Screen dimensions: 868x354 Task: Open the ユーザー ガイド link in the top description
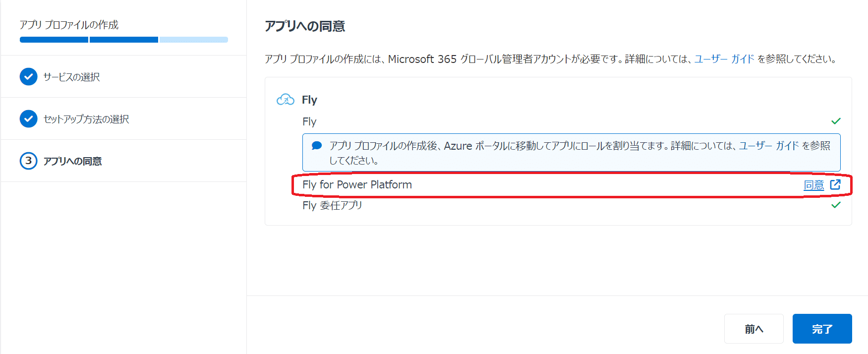pos(724,59)
